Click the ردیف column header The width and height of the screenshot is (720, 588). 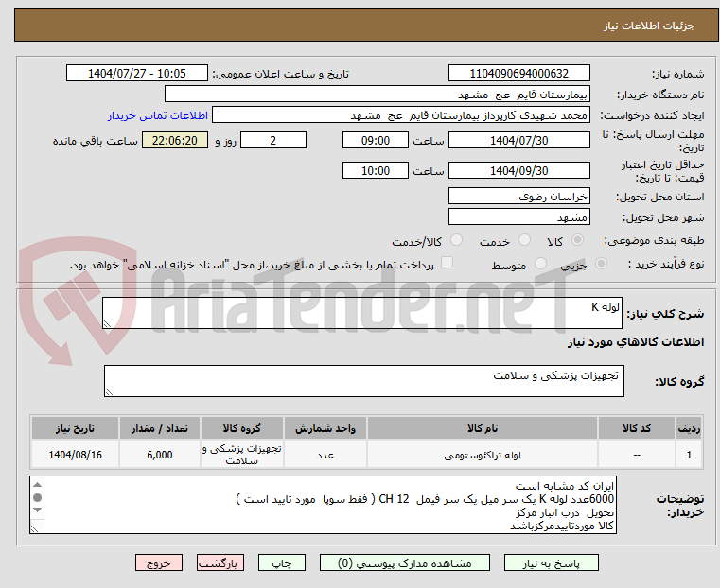point(689,428)
